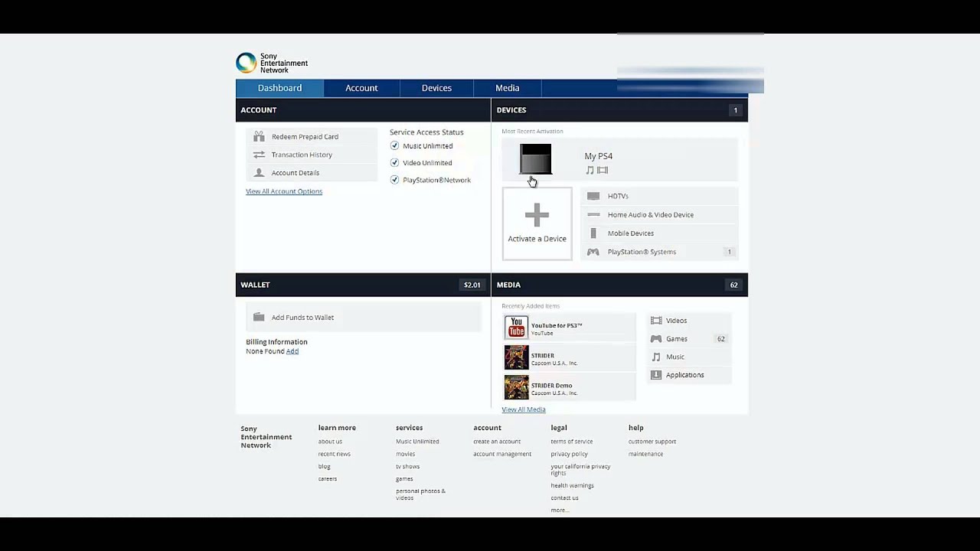The height and width of the screenshot is (551, 980).
Task: Follow View All Account Options link
Action: [x=284, y=191]
